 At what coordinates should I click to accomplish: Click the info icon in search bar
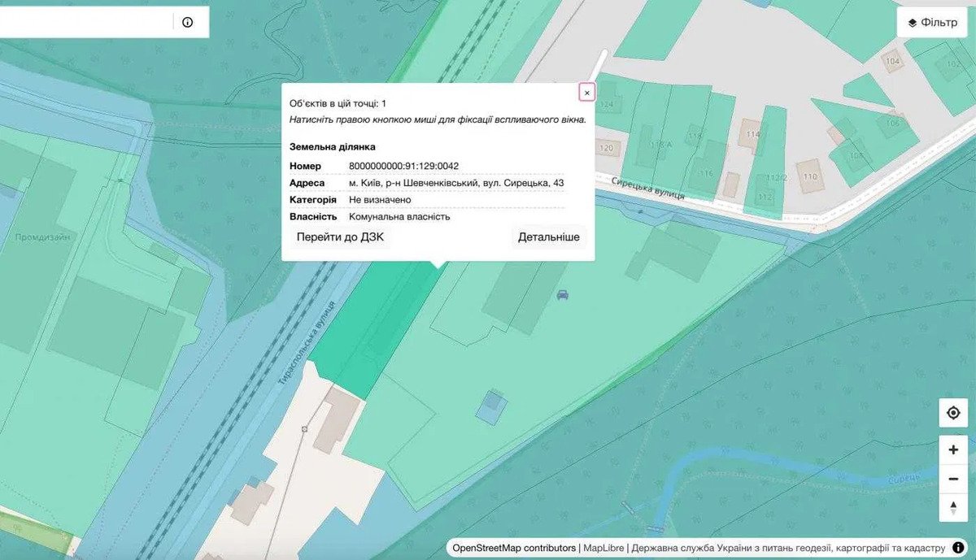pos(188,23)
